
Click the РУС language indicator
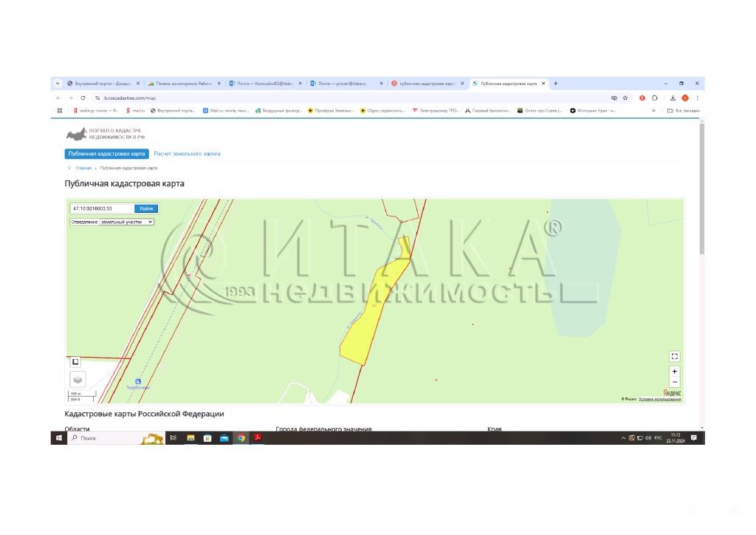tap(658, 438)
